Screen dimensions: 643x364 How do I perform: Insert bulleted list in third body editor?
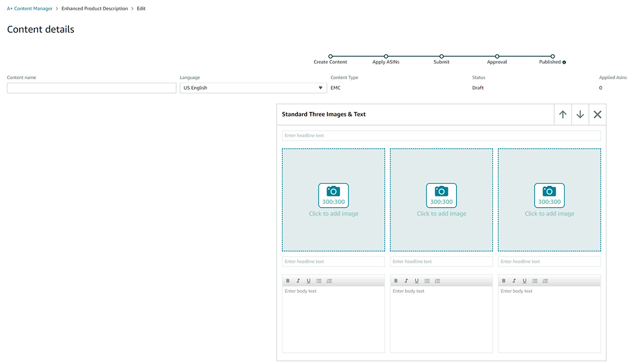(535, 281)
